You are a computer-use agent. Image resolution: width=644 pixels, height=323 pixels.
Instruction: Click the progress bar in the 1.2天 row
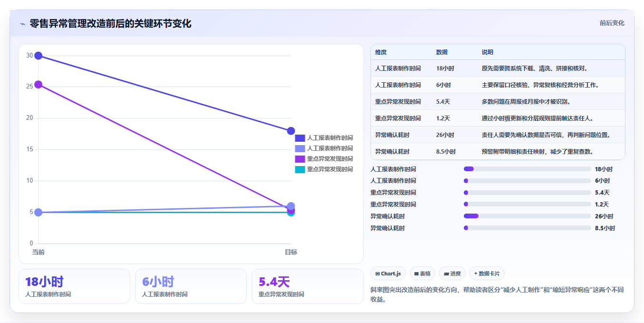(x=527, y=205)
